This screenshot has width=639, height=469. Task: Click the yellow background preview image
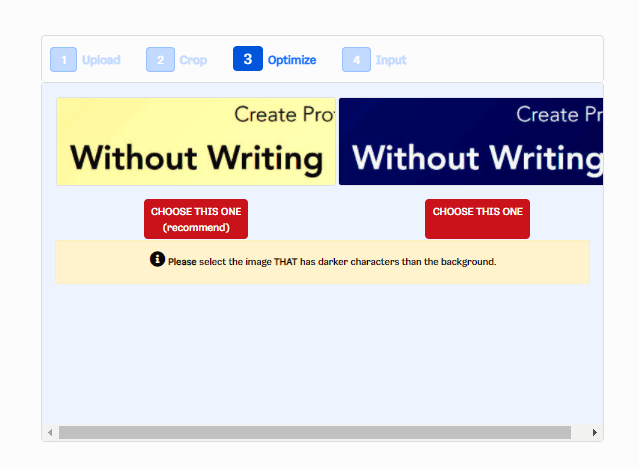pos(196,141)
